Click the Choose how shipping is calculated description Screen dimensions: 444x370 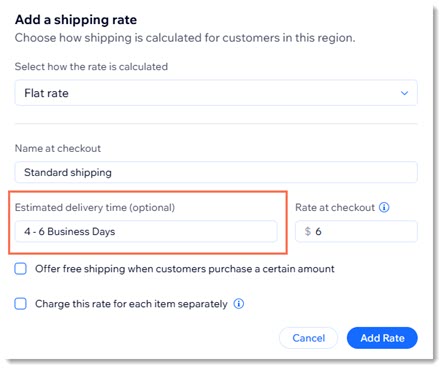(x=185, y=38)
